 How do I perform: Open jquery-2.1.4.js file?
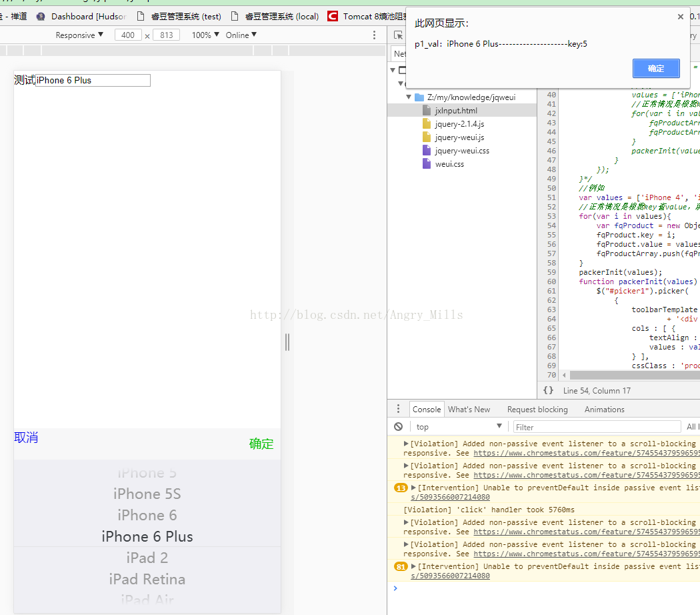click(x=459, y=123)
